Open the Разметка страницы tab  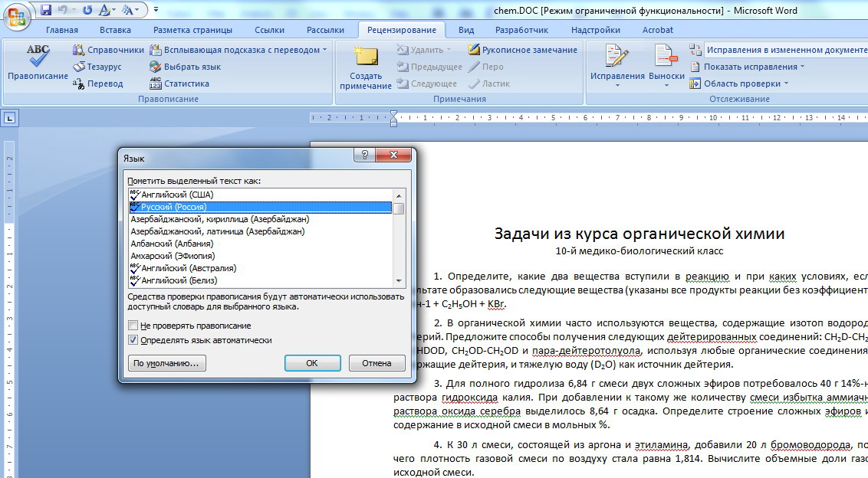click(192, 30)
